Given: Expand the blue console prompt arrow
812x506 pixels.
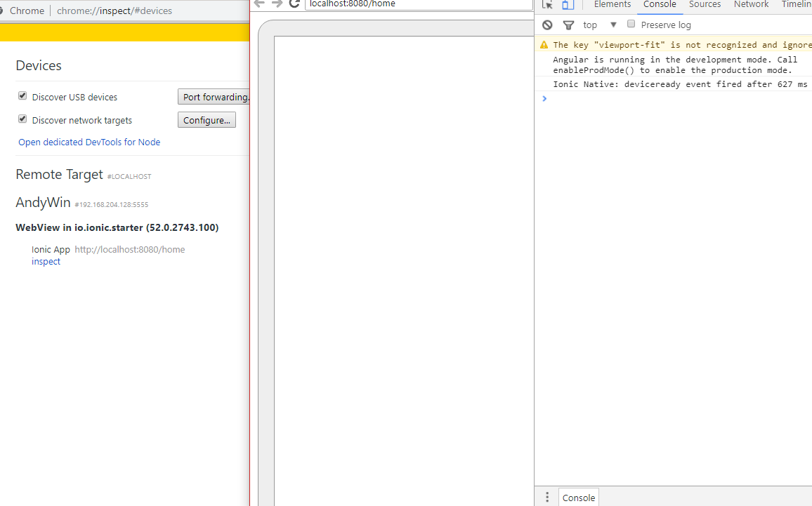Looking at the screenshot, I should click(544, 98).
